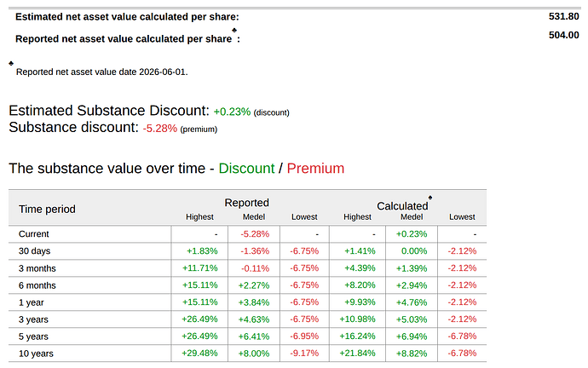This screenshot has height=368, width=588.
Task: Click the substance discount -5.28% value
Action: 159,129
